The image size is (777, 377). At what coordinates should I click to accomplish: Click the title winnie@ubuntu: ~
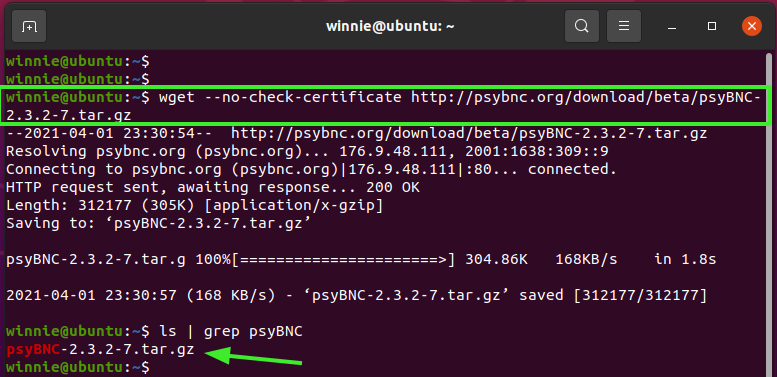pyautogui.click(x=390, y=26)
